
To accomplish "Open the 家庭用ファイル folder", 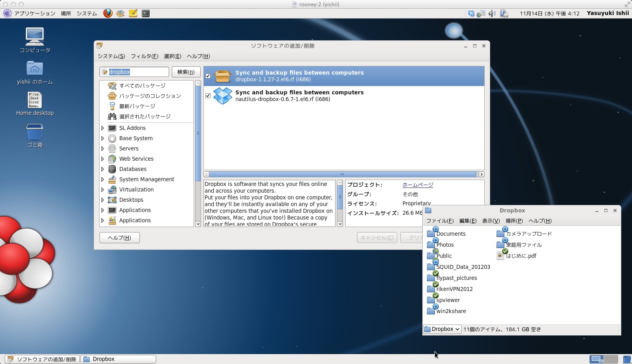I will coord(519,244).
